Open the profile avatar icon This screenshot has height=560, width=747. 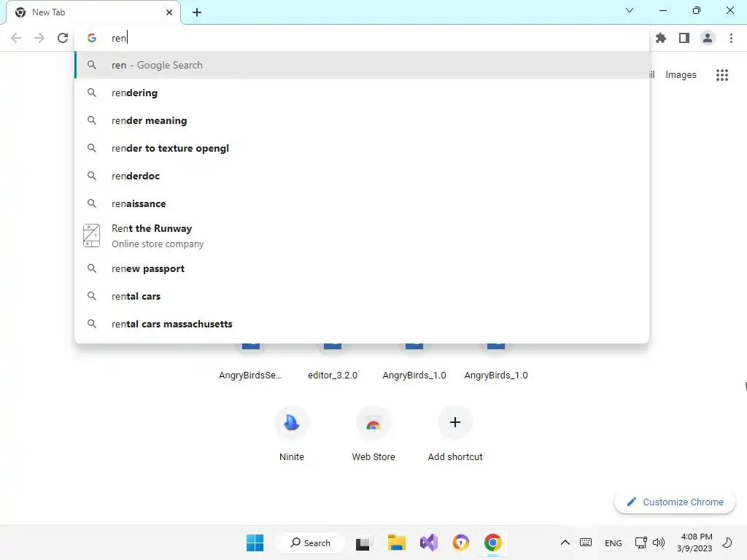(708, 38)
